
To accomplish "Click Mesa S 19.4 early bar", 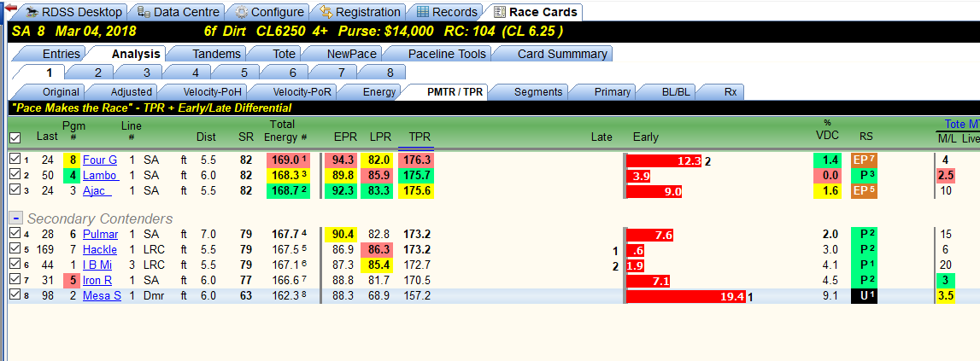I will (x=686, y=297).
